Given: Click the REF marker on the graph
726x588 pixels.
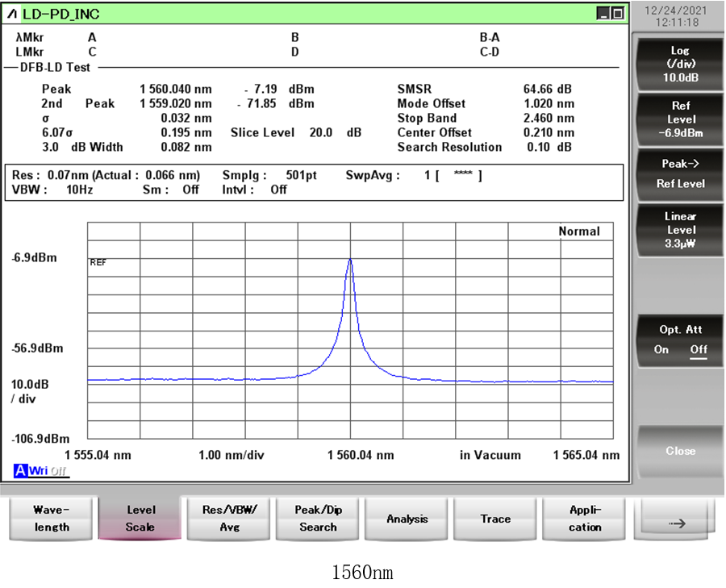Looking at the screenshot, I should (x=98, y=262).
